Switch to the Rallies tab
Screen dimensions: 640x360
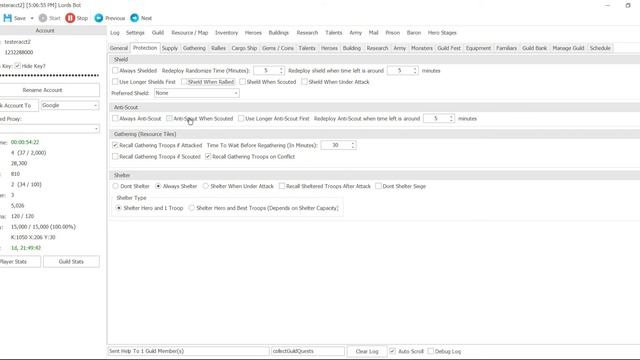coord(218,48)
